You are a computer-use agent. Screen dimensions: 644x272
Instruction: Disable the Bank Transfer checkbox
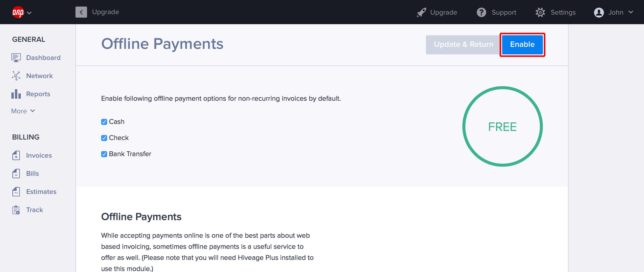104,154
